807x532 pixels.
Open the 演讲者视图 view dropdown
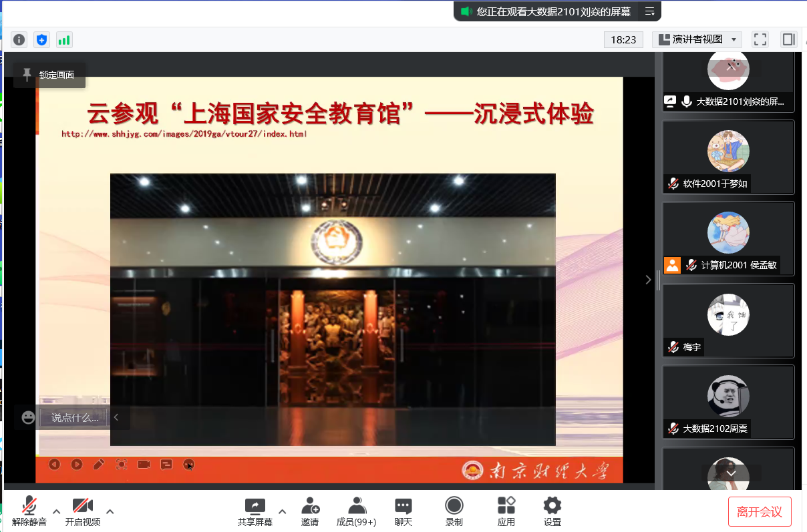[697, 39]
